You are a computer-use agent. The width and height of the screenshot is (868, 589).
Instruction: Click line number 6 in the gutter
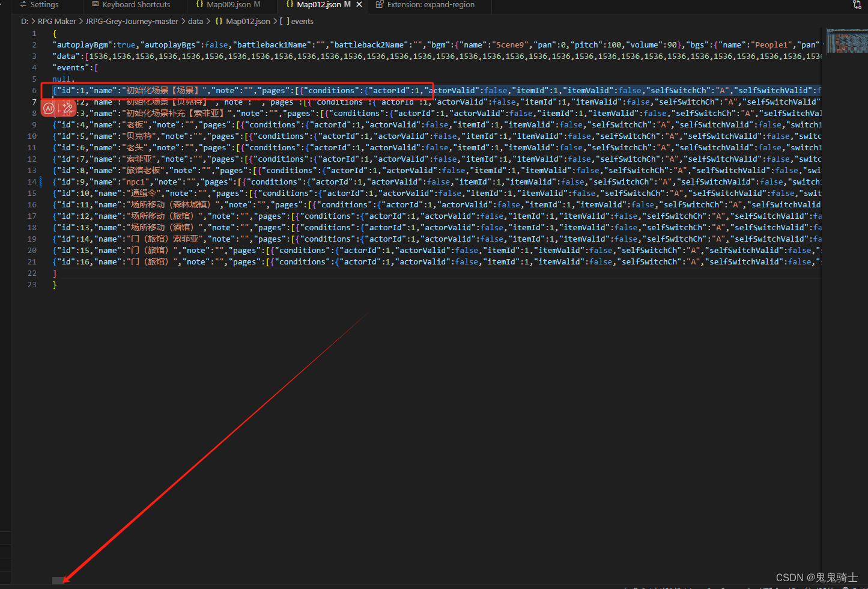pos(34,91)
